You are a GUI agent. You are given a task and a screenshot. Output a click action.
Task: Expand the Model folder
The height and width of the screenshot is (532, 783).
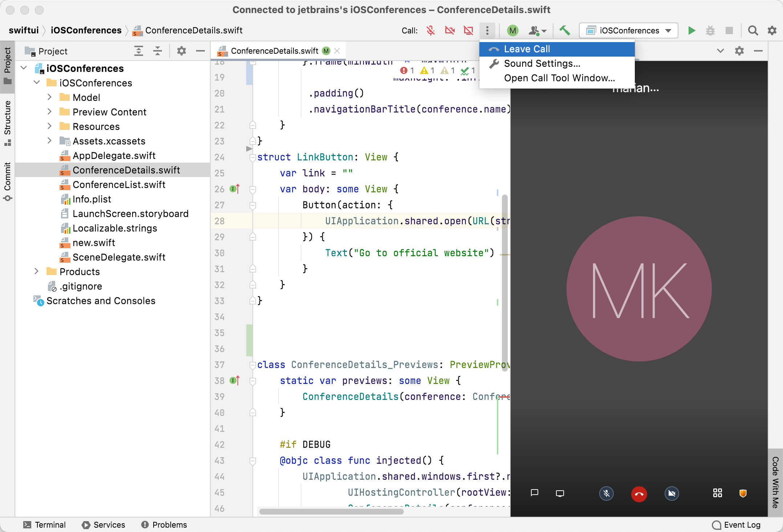(x=50, y=97)
